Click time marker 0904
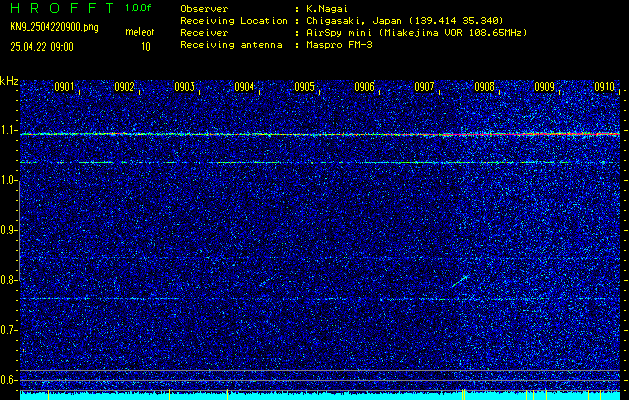The height and width of the screenshot is (400, 629). [x=244, y=87]
